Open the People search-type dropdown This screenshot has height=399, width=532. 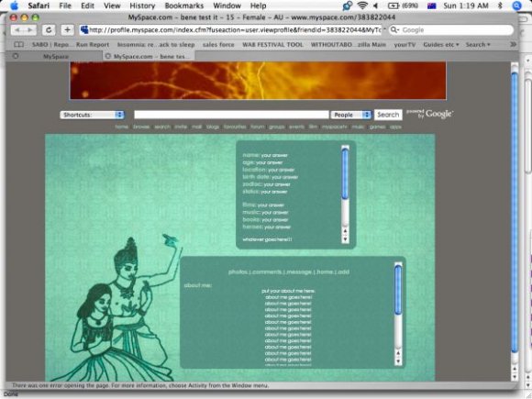(x=350, y=115)
